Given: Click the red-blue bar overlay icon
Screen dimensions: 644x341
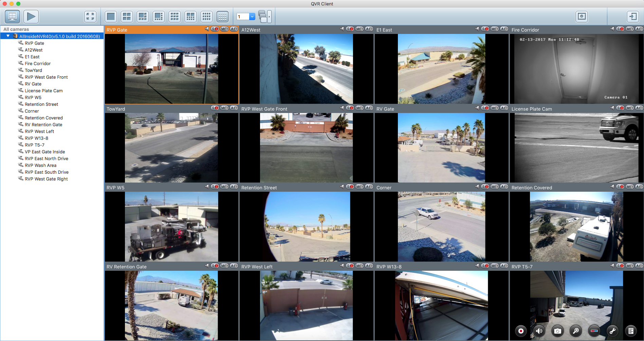Looking at the screenshot, I should click(594, 331).
